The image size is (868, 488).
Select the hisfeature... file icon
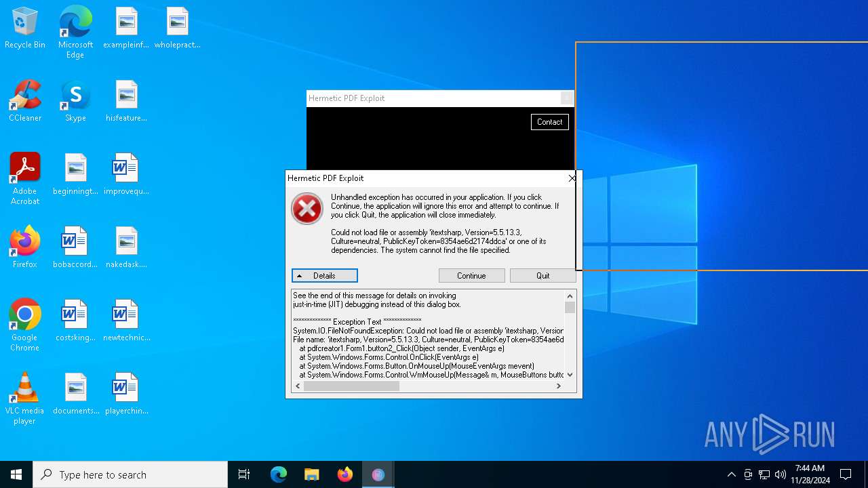126,102
